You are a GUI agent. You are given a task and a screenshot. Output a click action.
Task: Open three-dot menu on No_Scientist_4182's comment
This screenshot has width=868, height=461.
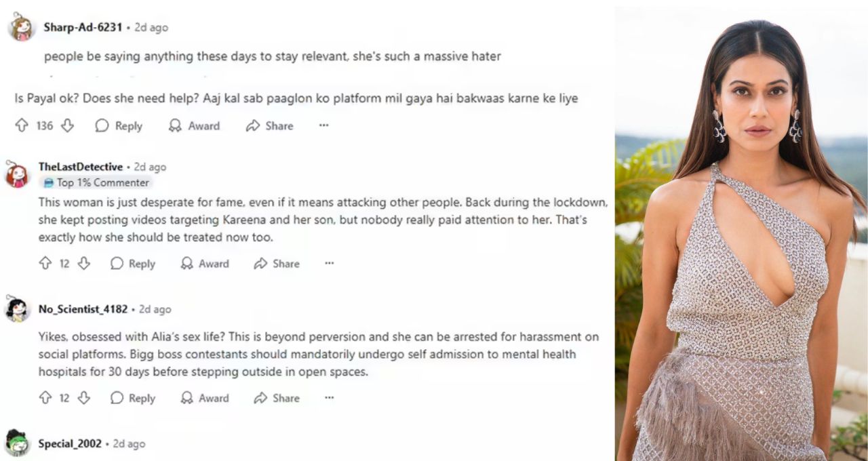pyautogui.click(x=329, y=398)
